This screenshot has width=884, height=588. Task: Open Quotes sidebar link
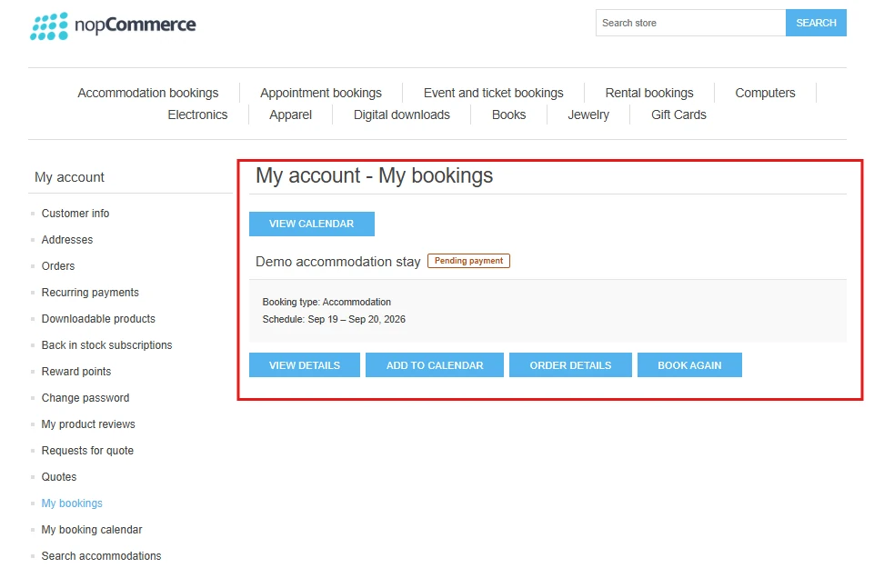pos(58,477)
